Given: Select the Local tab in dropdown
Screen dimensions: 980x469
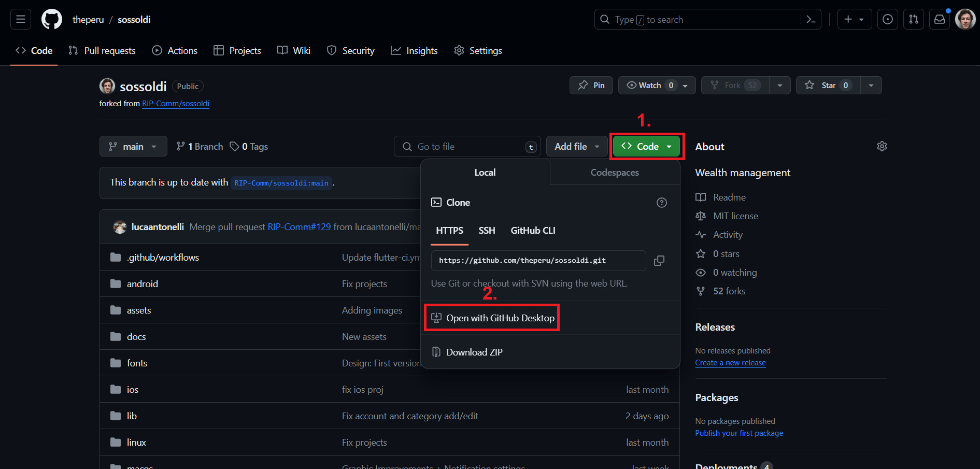Looking at the screenshot, I should pyautogui.click(x=485, y=173).
